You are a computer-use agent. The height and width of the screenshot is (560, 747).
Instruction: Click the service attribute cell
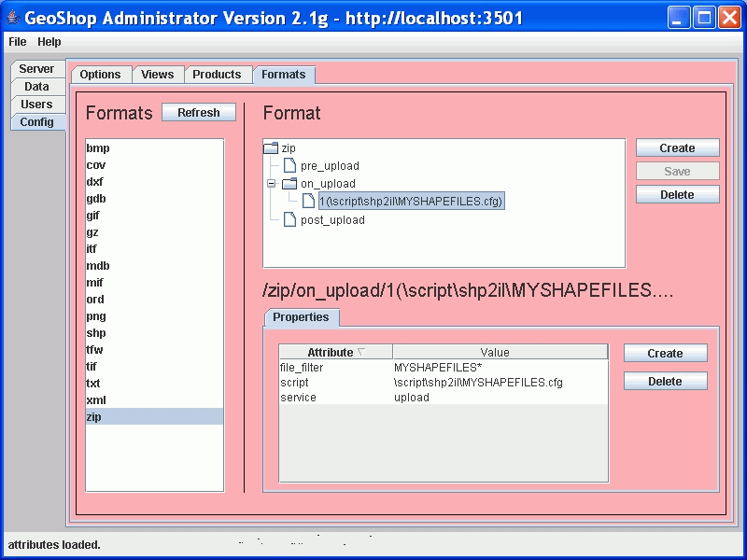tap(336, 398)
